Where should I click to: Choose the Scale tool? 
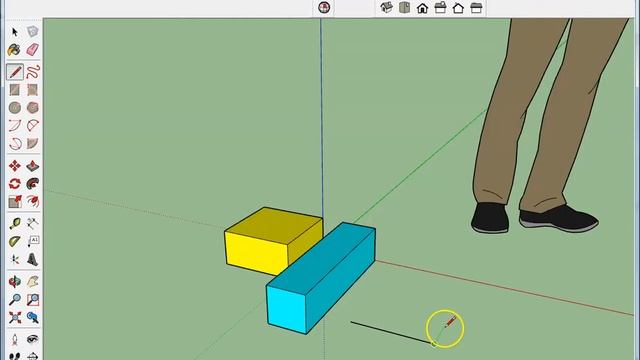(x=15, y=202)
